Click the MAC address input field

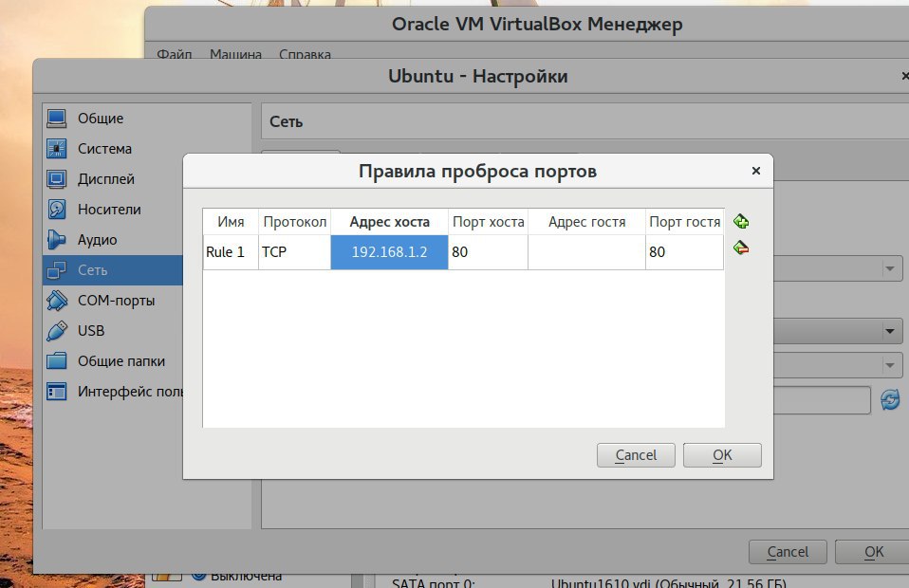822,399
